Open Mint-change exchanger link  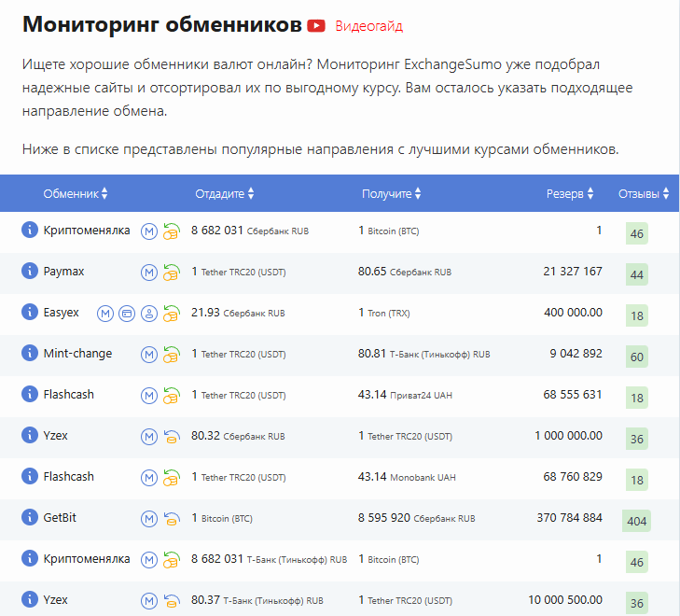coord(77,353)
